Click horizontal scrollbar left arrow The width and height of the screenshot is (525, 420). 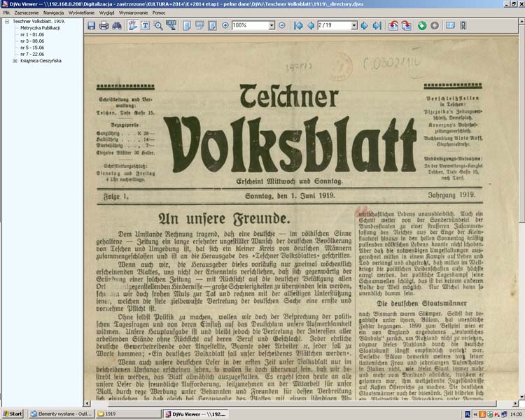pyautogui.click(x=87, y=404)
